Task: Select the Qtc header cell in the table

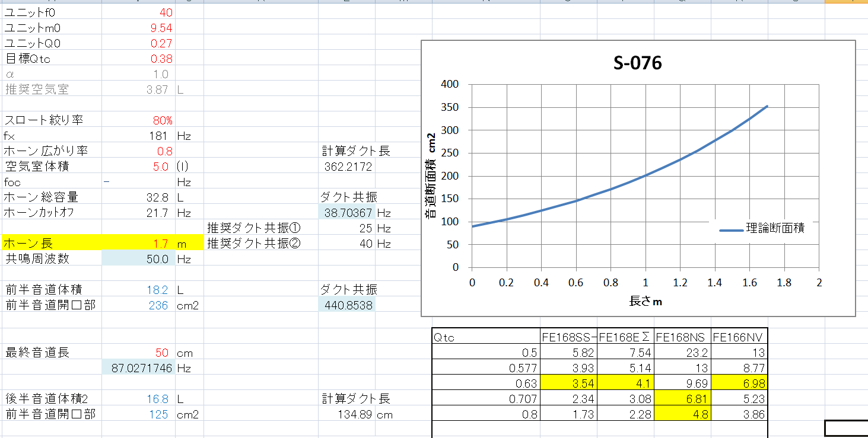Action: (x=486, y=337)
